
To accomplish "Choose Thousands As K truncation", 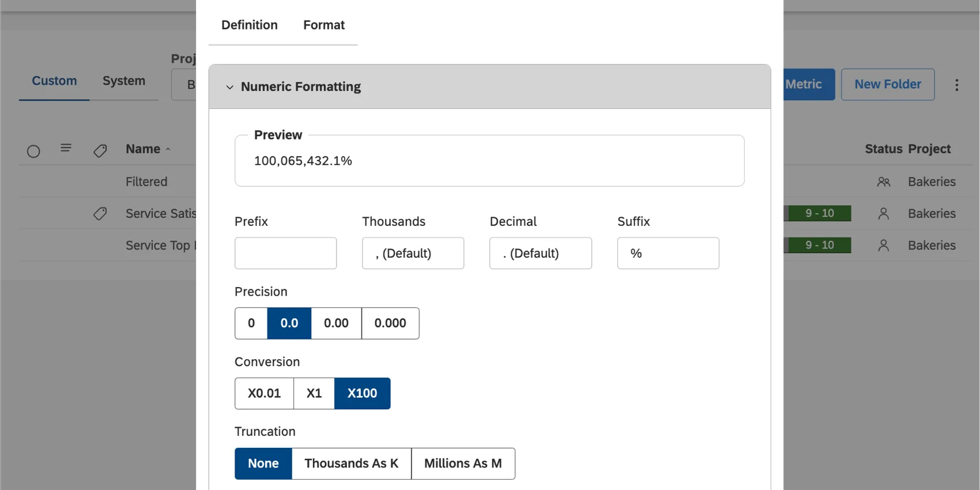I will pyautogui.click(x=351, y=463).
